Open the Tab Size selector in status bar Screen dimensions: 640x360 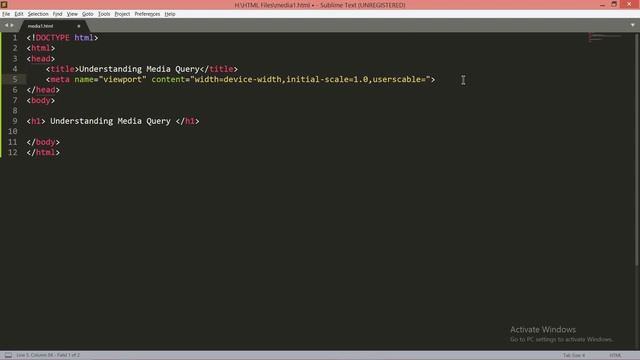pyautogui.click(x=574, y=356)
